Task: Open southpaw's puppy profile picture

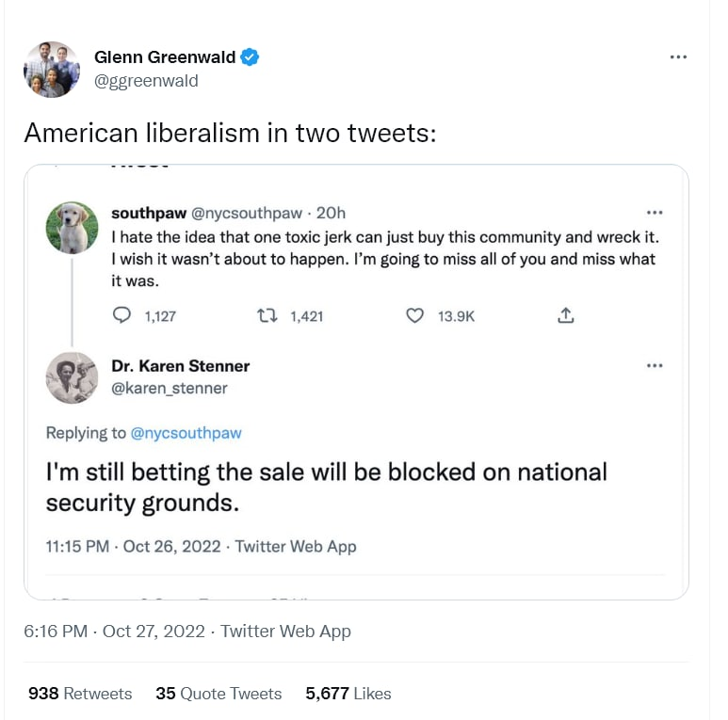Action: (72, 228)
